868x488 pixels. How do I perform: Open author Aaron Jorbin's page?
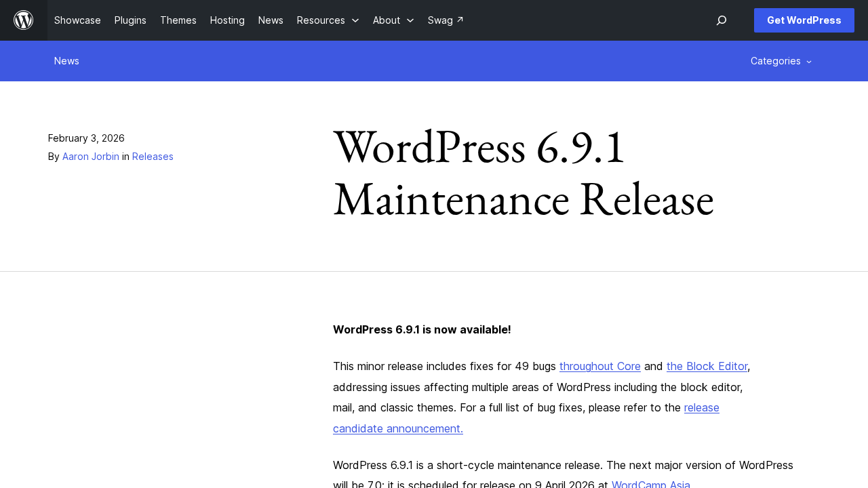pyautogui.click(x=91, y=157)
